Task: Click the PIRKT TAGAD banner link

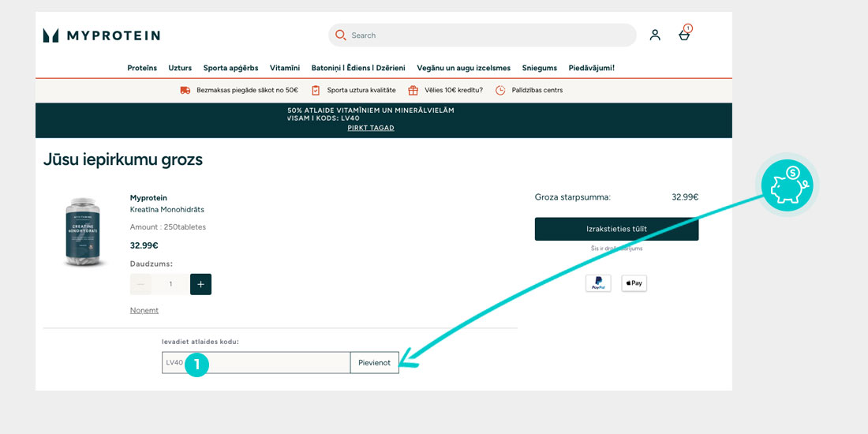Action: click(371, 128)
